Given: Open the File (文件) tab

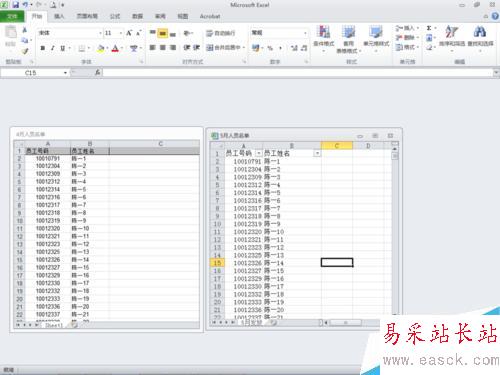Looking at the screenshot, I should pos(12,16).
